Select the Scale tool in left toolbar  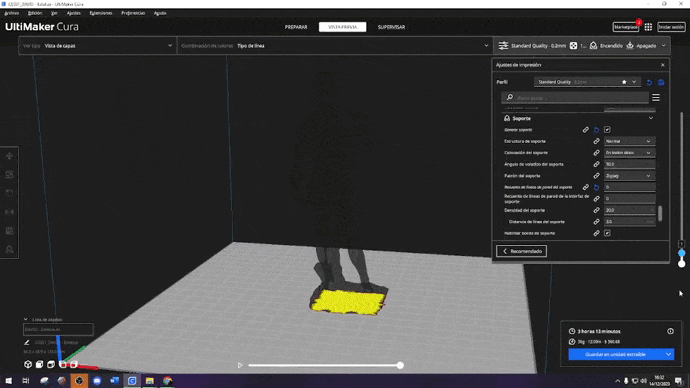tap(9, 175)
